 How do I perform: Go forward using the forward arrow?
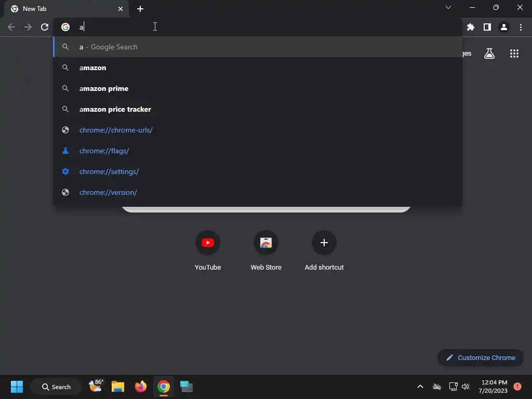pos(28,27)
